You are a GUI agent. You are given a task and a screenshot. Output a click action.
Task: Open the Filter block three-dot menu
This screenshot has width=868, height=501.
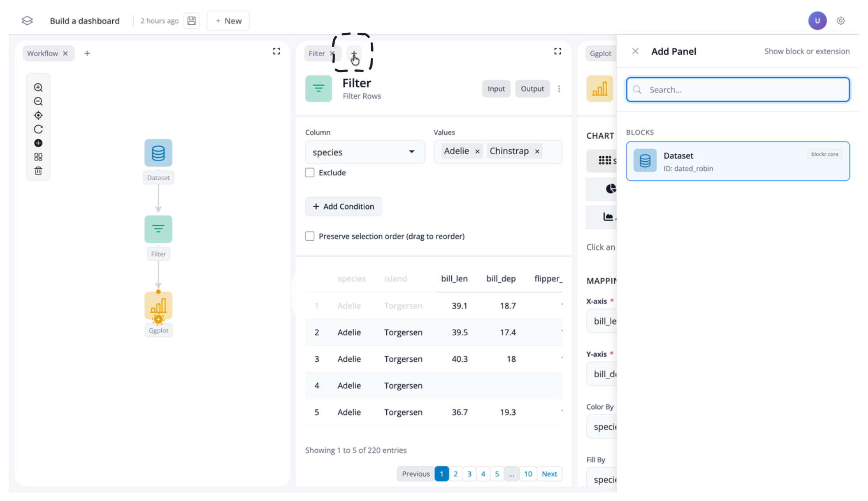[559, 89]
